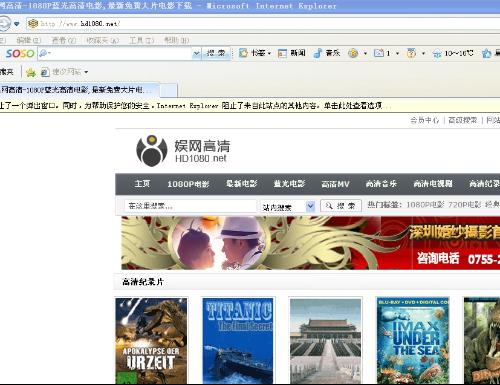Open the 收藏夹 menu
Screen dimensions: 500x385
click(x=102, y=41)
